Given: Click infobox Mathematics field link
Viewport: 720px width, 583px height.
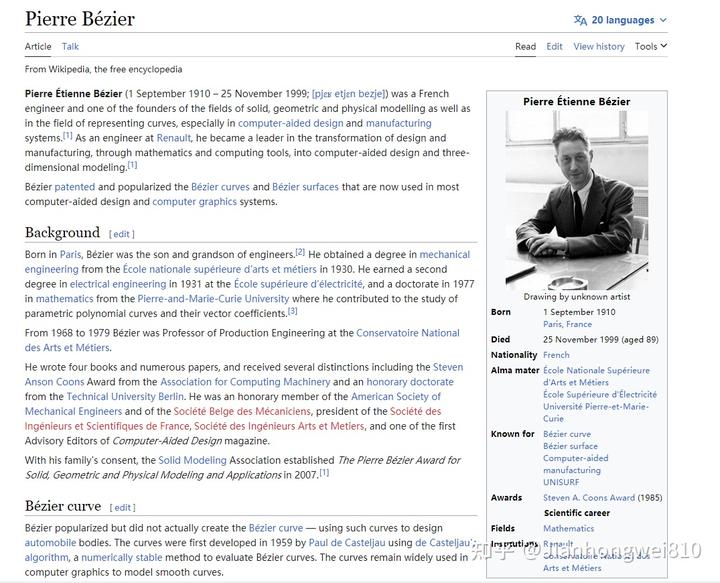Looking at the screenshot, I should pyautogui.click(x=568, y=528).
